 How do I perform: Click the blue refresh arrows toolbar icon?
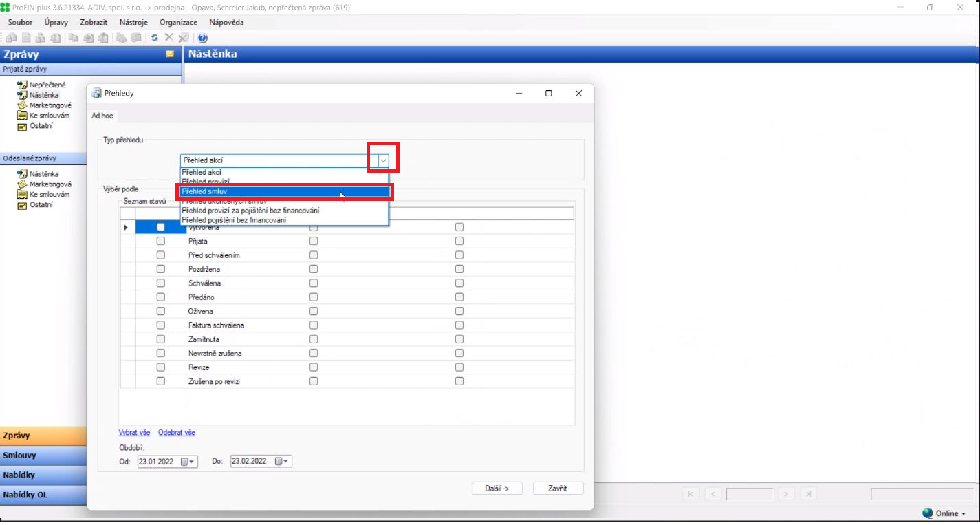click(x=155, y=38)
